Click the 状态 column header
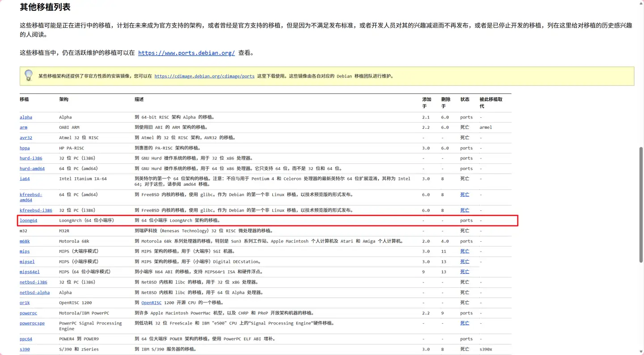Screen dimensions: 644x355 [465, 99]
